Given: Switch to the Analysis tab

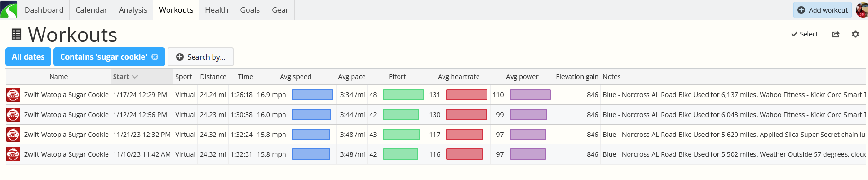Looking at the screenshot, I should (x=133, y=10).
